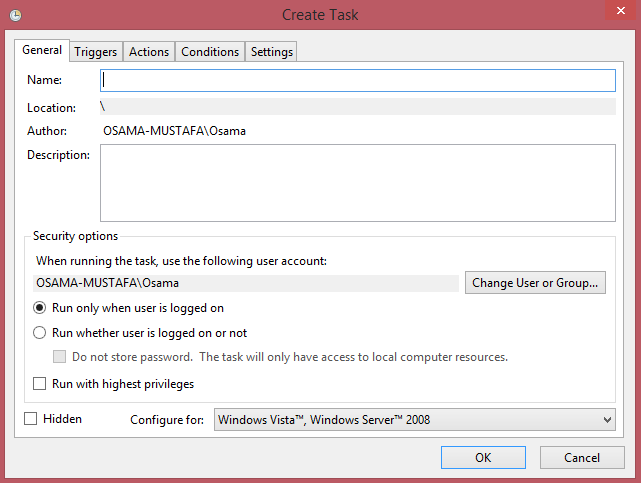641x483 pixels.
Task: Select the Conditions tab
Action: point(210,52)
